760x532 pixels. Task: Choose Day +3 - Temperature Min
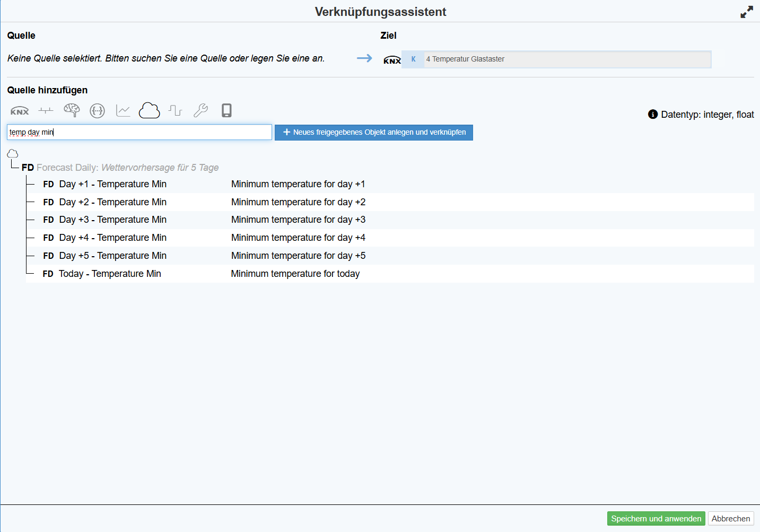(x=112, y=220)
